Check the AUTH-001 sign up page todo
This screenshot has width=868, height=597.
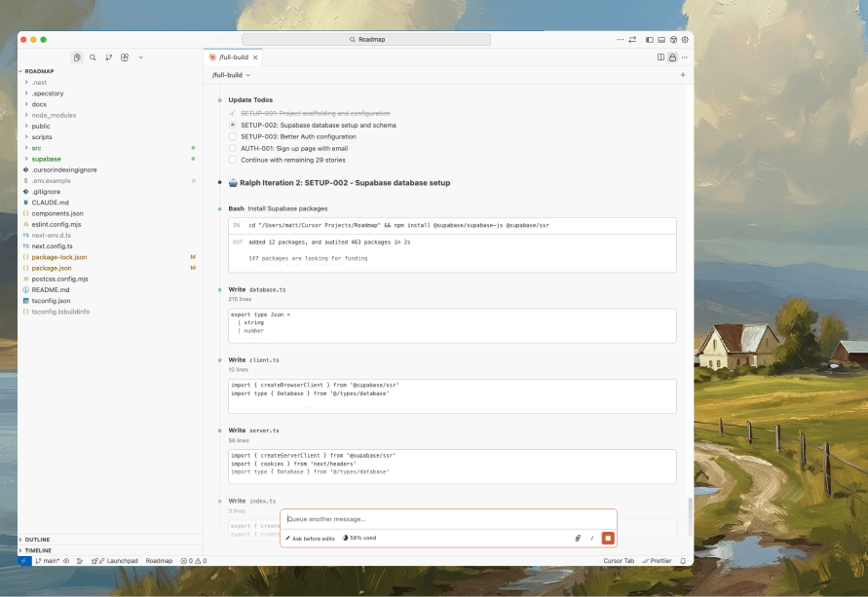232,148
